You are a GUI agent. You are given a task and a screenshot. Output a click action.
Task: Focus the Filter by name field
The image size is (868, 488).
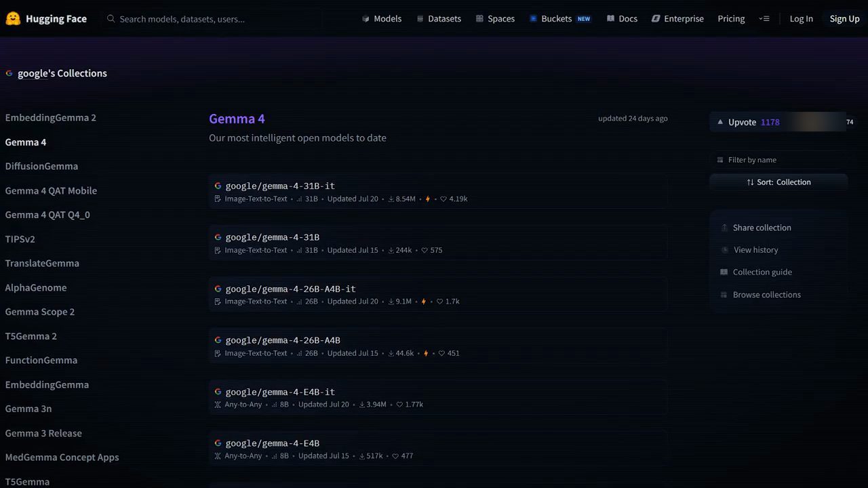[778, 160]
